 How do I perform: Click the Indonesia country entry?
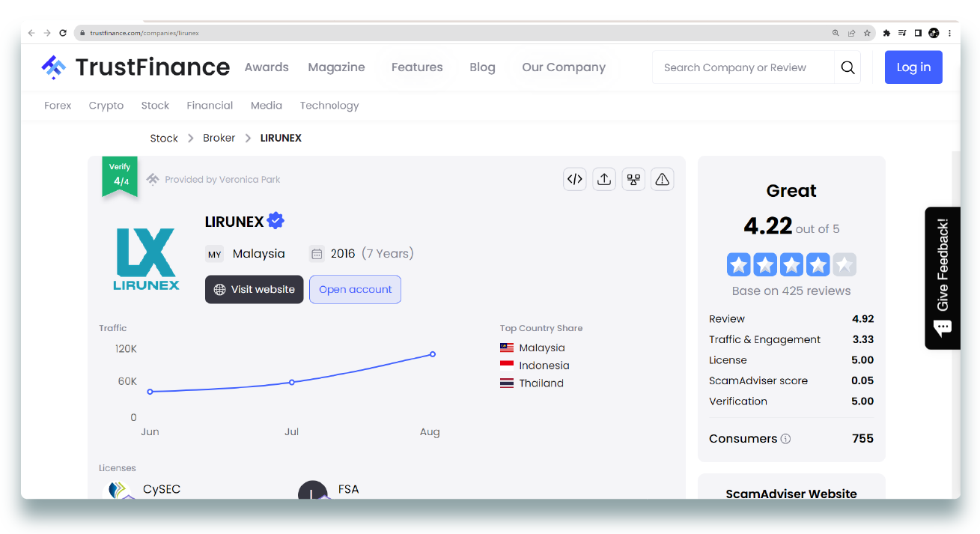(x=535, y=365)
